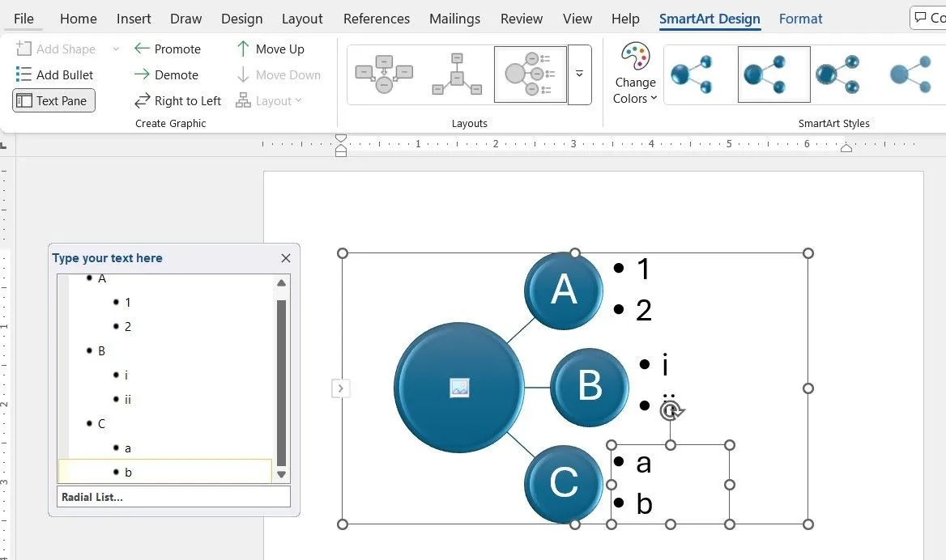Promote the selected bullet item
946x560 pixels.
coord(168,49)
